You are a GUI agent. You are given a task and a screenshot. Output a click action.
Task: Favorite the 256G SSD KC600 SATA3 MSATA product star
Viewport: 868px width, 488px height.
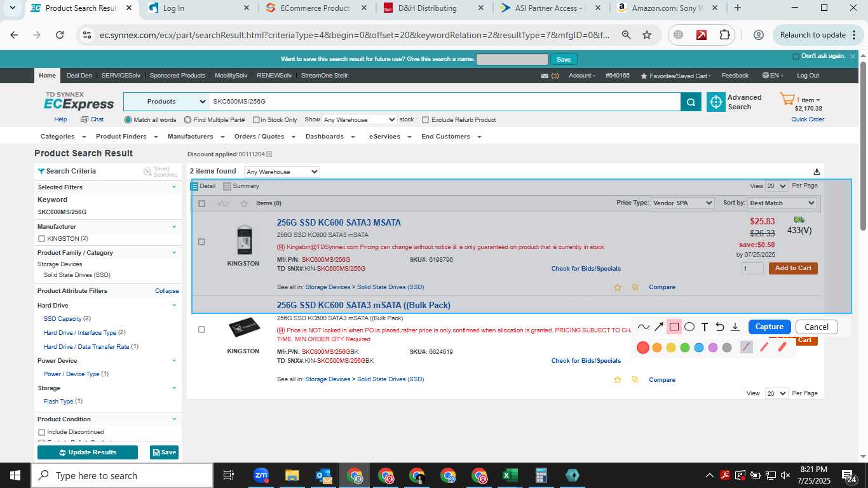pos(618,287)
